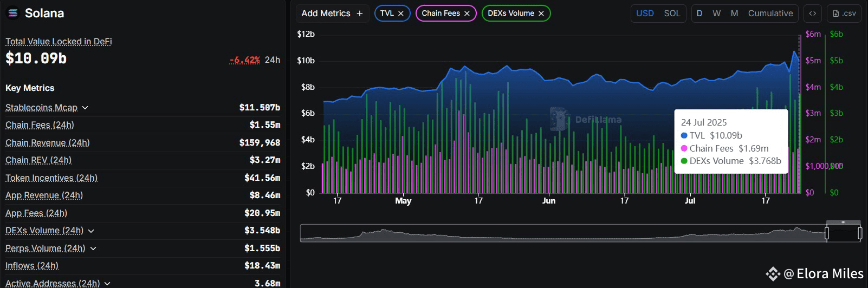Click the Key Metrics heading
The width and height of the screenshot is (868, 288).
[30, 88]
